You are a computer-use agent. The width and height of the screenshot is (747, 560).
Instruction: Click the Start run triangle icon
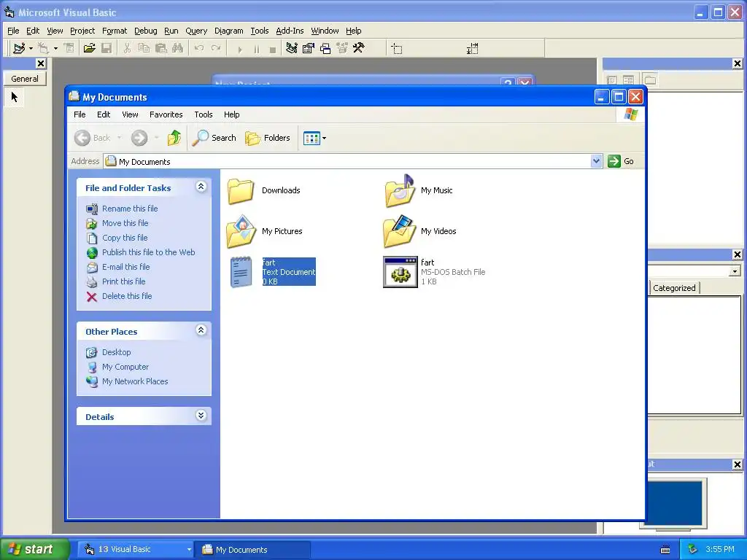[239, 49]
